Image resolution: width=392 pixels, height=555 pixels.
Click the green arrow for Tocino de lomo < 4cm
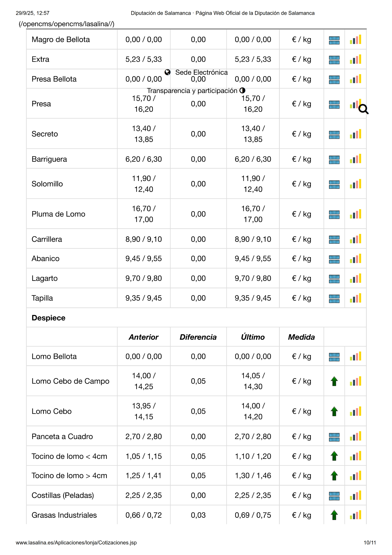click(334, 456)
